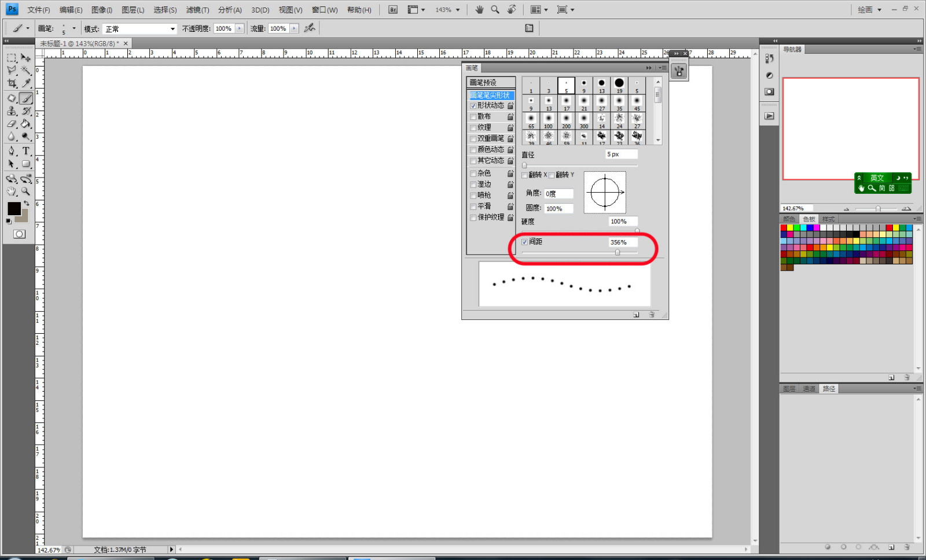Select the Type tool
The height and width of the screenshot is (560, 926).
[26, 151]
